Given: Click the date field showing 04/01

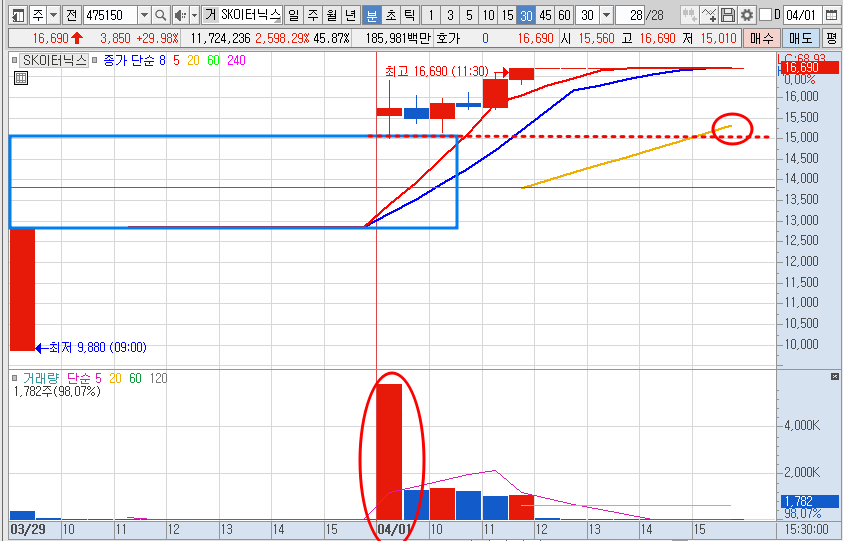Looking at the screenshot, I should tap(803, 15).
